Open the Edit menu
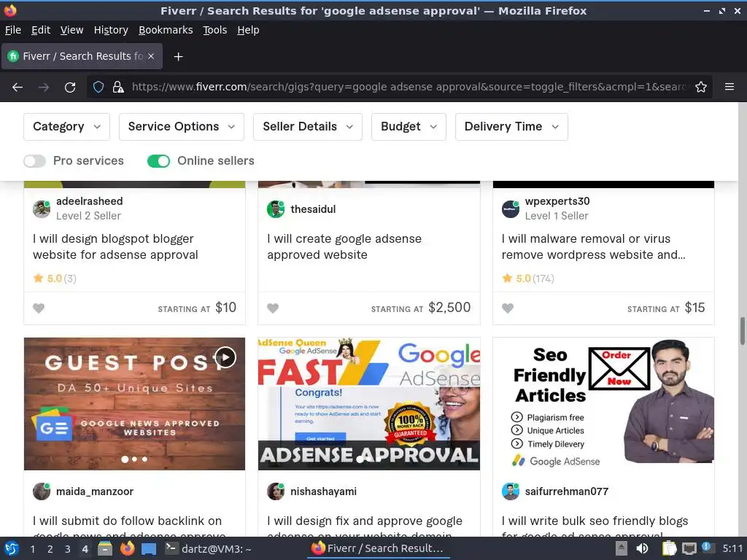747x560 pixels. click(x=41, y=30)
